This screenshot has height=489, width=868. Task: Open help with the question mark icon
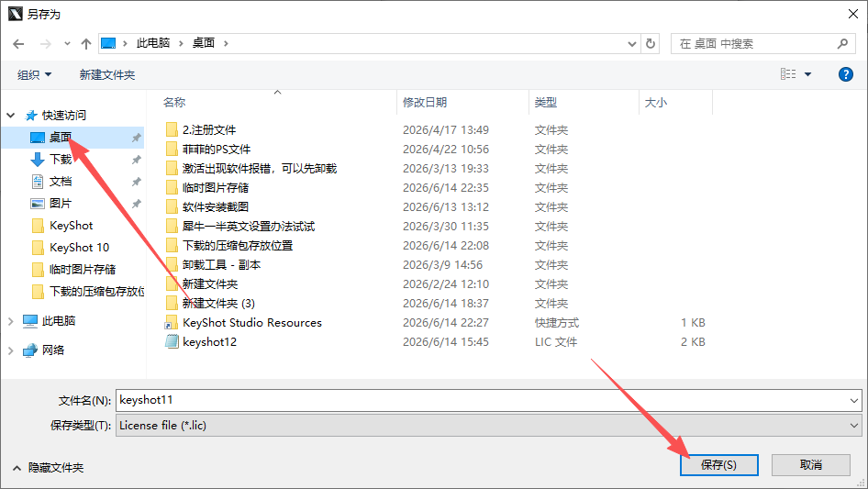pos(845,74)
